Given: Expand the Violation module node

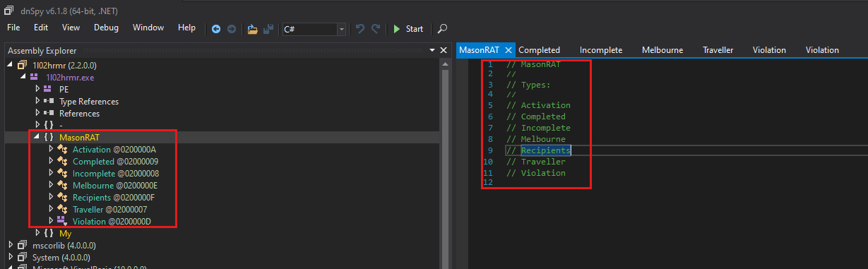Looking at the screenshot, I should (51, 221).
